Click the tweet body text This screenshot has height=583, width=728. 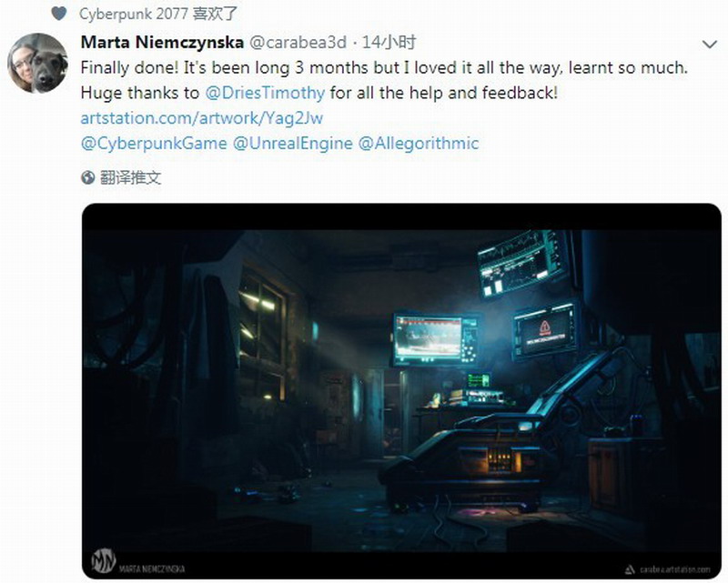(384, 80)
